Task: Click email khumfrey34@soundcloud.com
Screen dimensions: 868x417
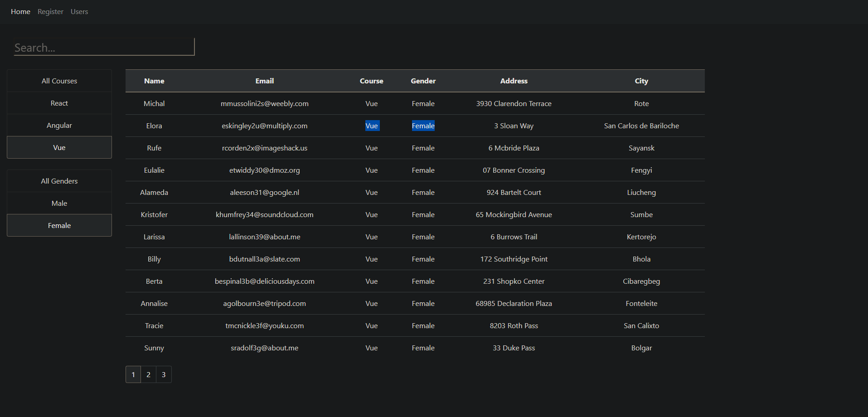Action: click(265, 215)
